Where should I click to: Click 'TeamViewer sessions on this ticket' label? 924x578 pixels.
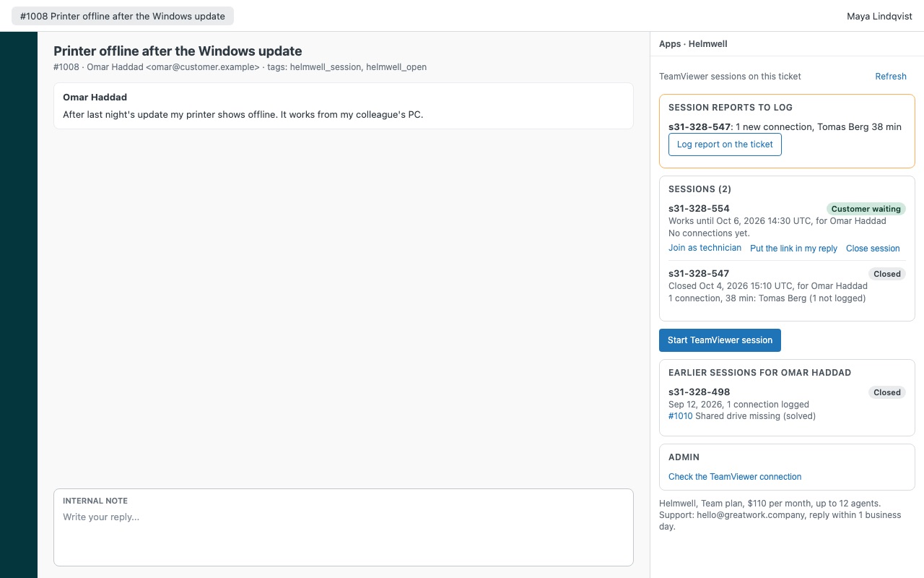730,77
